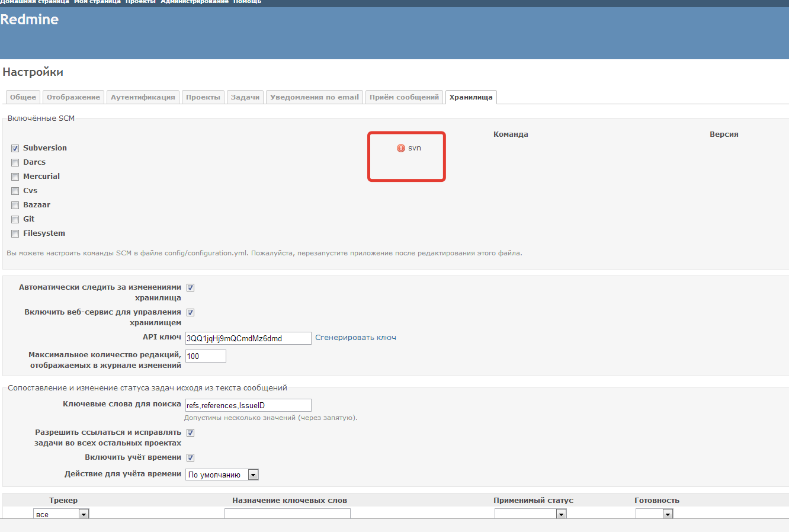Viewport: 789px width, 532px height.
Task: Click the 'Трекер' column header
Action: point(63,501)
